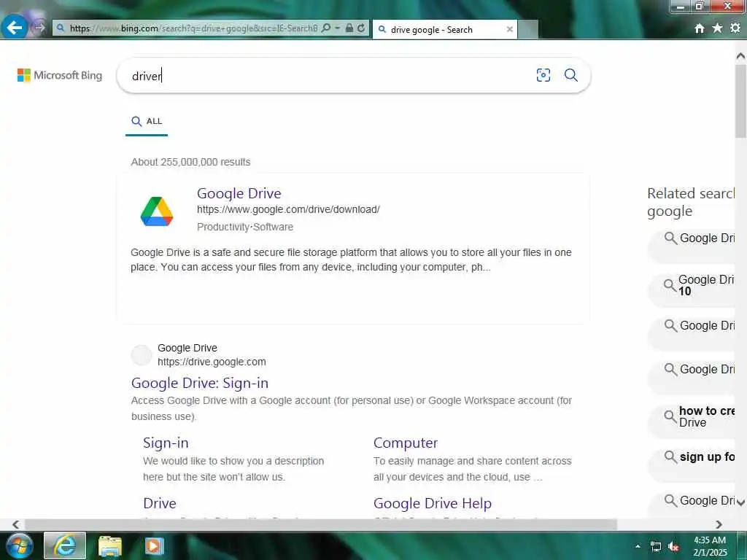
Task: Select the ALL results tab
Action: pos(147,122)
